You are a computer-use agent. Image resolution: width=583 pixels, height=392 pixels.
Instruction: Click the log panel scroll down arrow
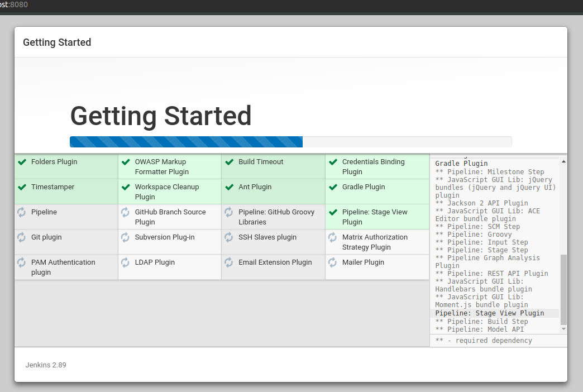[x=563, y=329]
